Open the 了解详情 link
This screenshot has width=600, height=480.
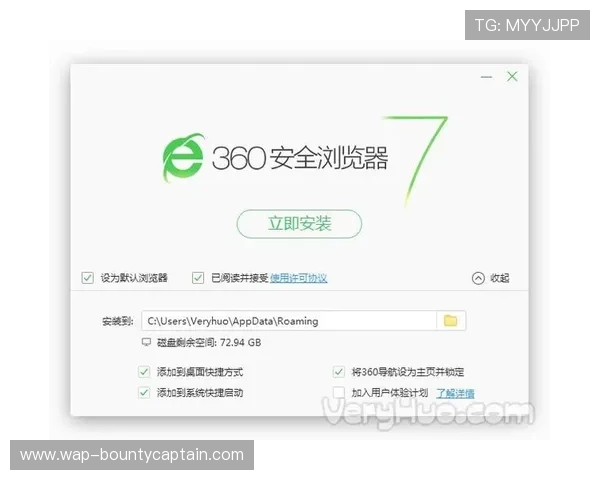[455, 393]
